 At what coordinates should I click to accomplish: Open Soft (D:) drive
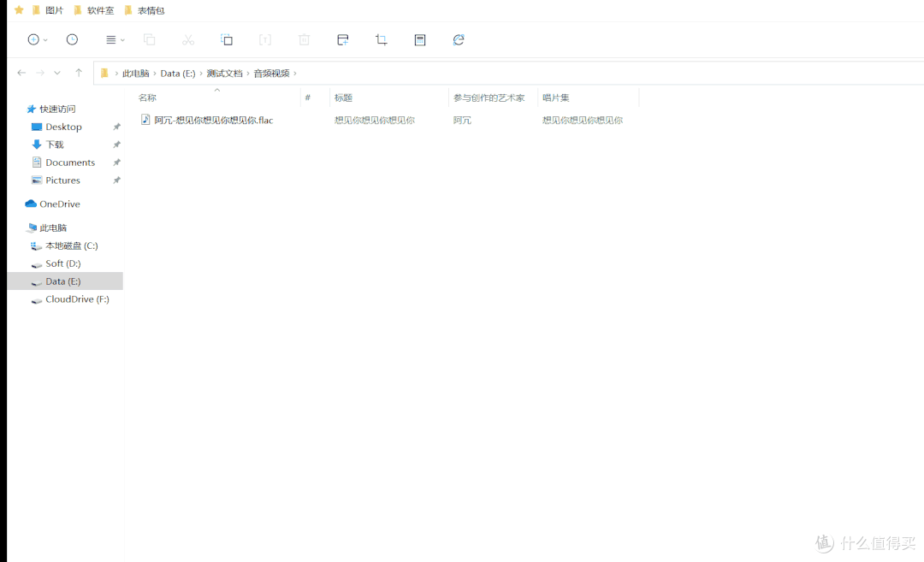click(63, 263)
